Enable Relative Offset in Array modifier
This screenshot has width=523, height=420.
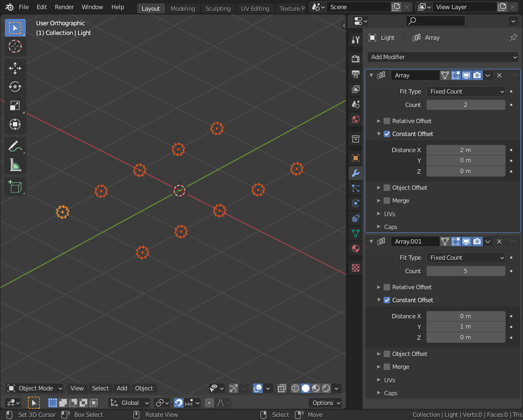coord(387,121)
